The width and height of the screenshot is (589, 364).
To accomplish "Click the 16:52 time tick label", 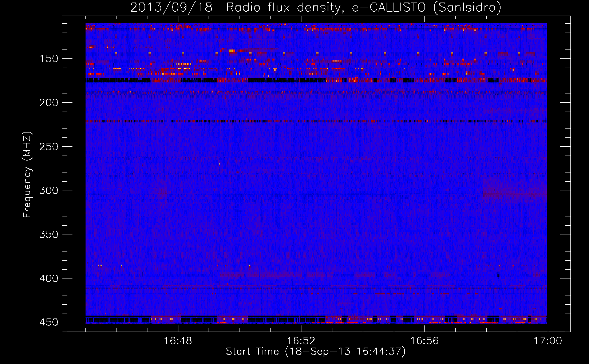I will (301, 341).
